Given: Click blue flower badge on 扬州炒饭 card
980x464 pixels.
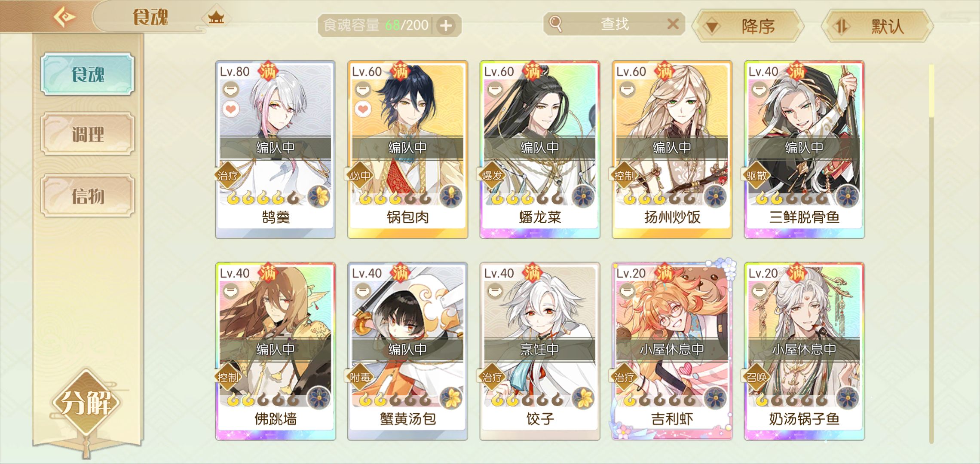Looking at the screenshot, I should [x=715, y=196].
